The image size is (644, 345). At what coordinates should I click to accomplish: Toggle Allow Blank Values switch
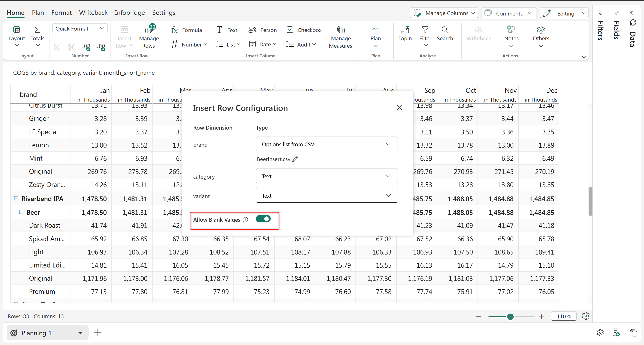(263, 219)
